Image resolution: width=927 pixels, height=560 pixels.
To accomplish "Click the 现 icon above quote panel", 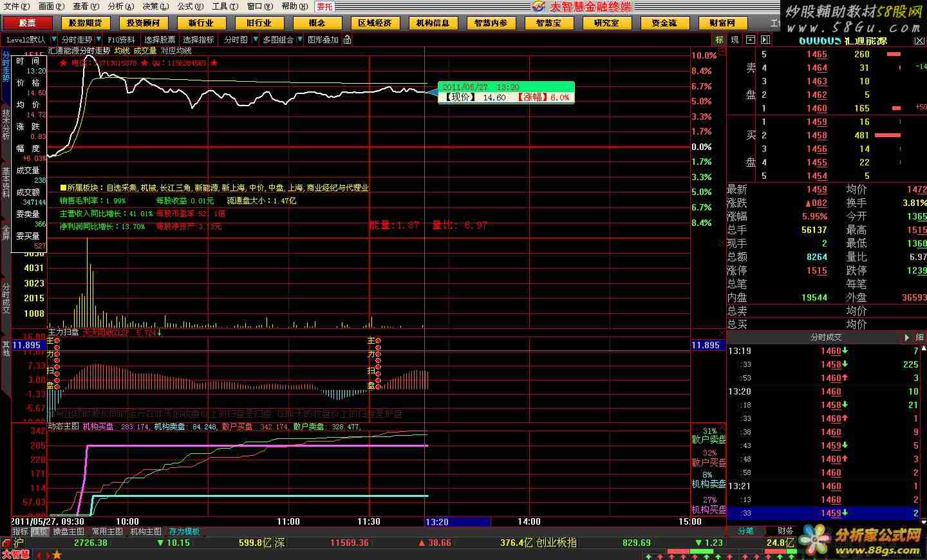I will 735,39.
